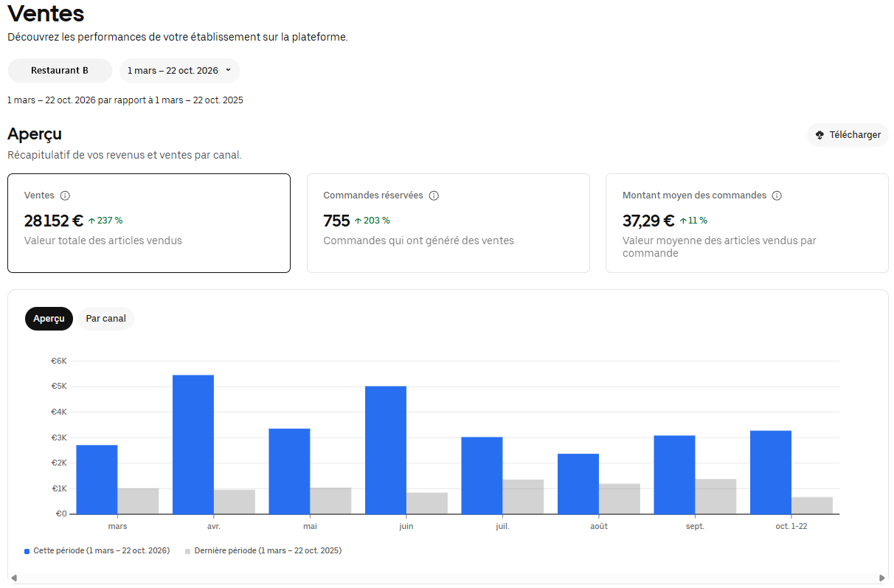The image size is (894, 588).
Task: Click the 755 orders value
Action: 336,221
